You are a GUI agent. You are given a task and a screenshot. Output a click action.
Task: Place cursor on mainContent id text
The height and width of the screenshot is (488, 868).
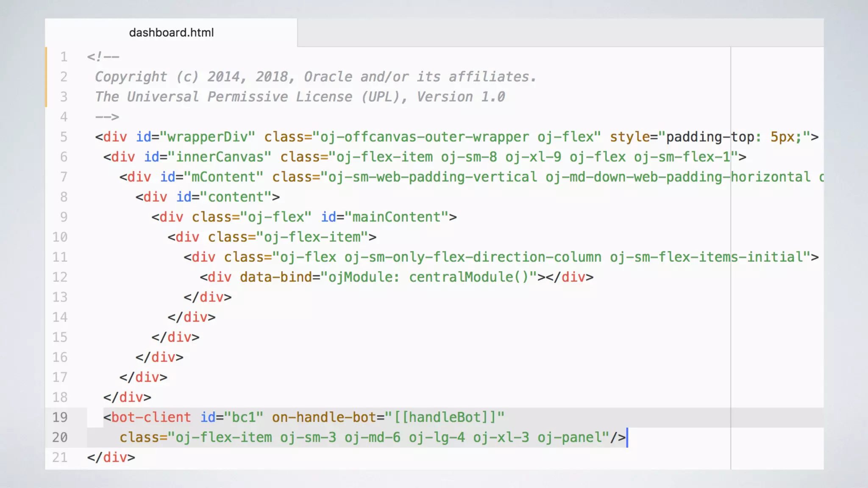396,217
